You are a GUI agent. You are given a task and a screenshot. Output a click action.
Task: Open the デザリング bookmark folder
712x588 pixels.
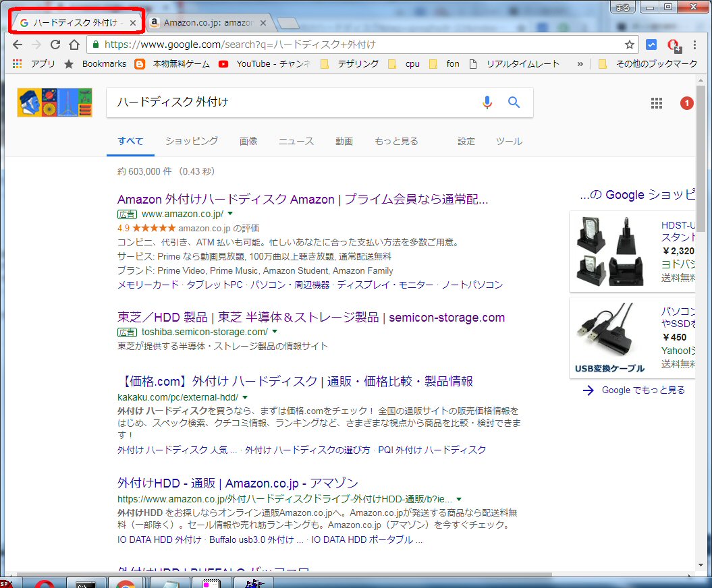pos(349,63)
